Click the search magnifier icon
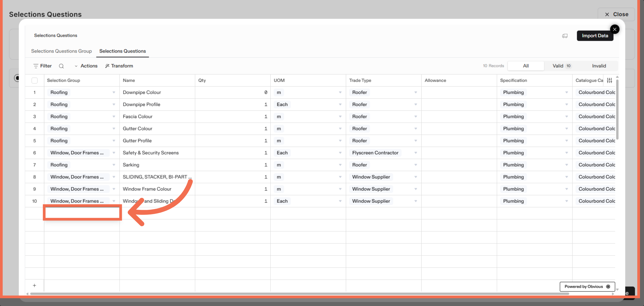 [x=61, y=66]
